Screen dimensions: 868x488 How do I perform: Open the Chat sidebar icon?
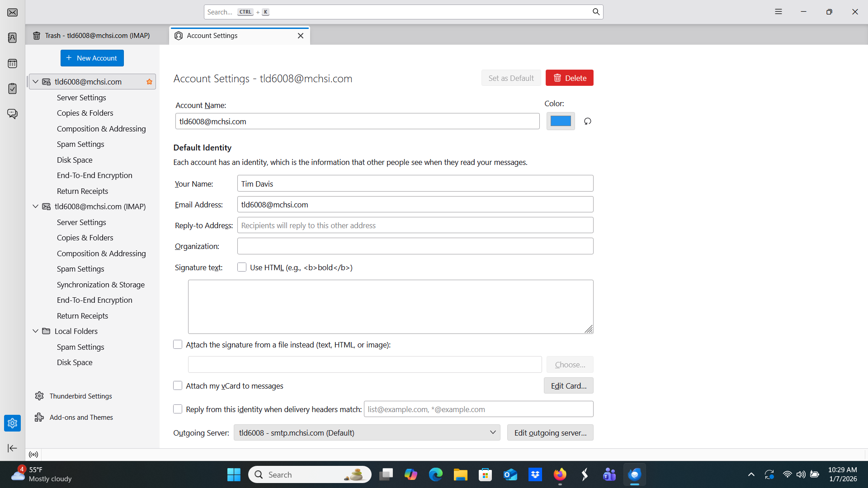[12, 114]
